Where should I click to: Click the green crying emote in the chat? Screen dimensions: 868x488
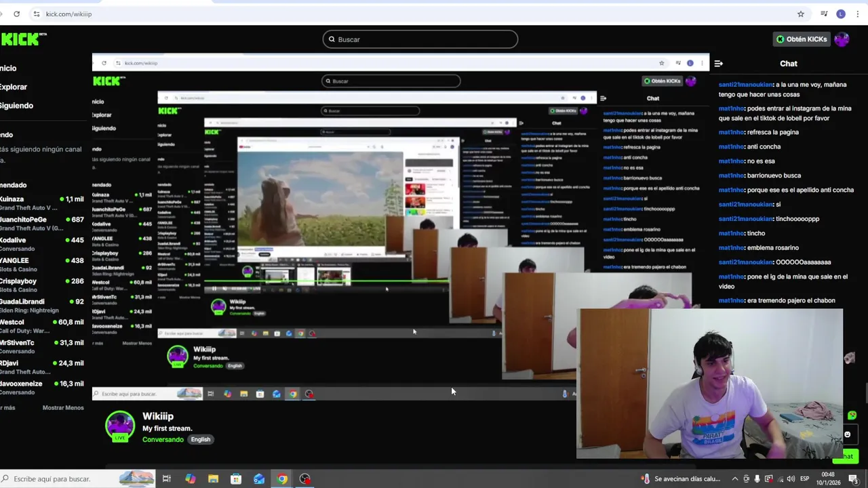click(x=852, y=415)
